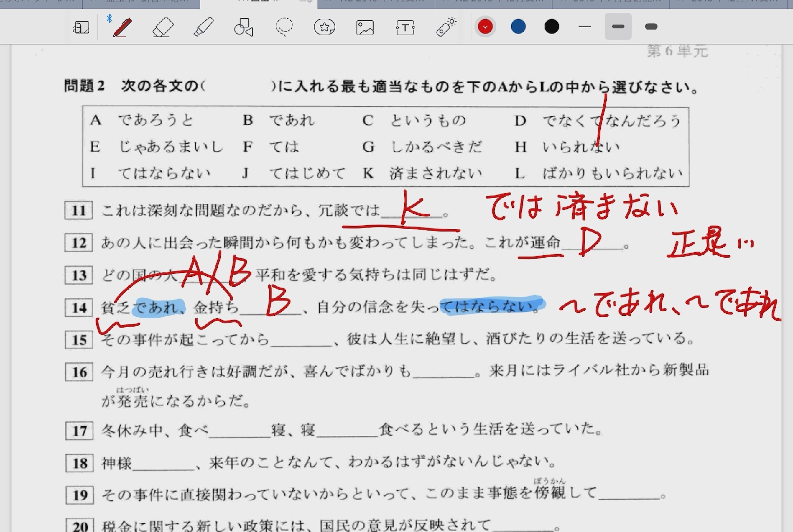Click option F ては
Screen dimensions: 793x532
pyautogui.click(x=271, y=147)
